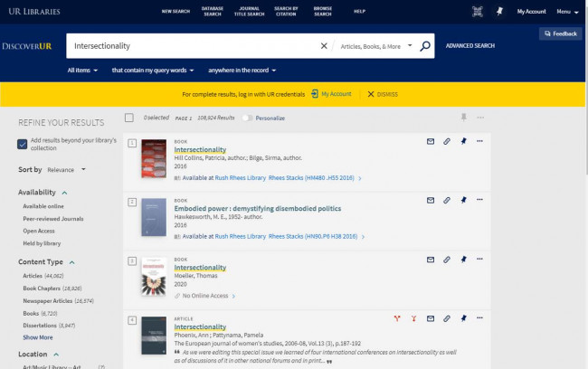Click the Feedback button
The height and width of the screenshot is (369, 588).
pyautogui.click(x=560, y=33)
